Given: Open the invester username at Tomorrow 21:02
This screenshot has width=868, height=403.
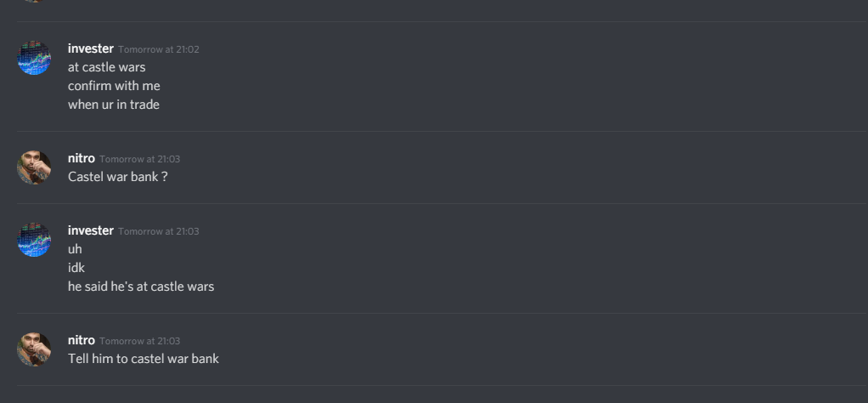Looking at the screenshot, I should coord(91,48).
